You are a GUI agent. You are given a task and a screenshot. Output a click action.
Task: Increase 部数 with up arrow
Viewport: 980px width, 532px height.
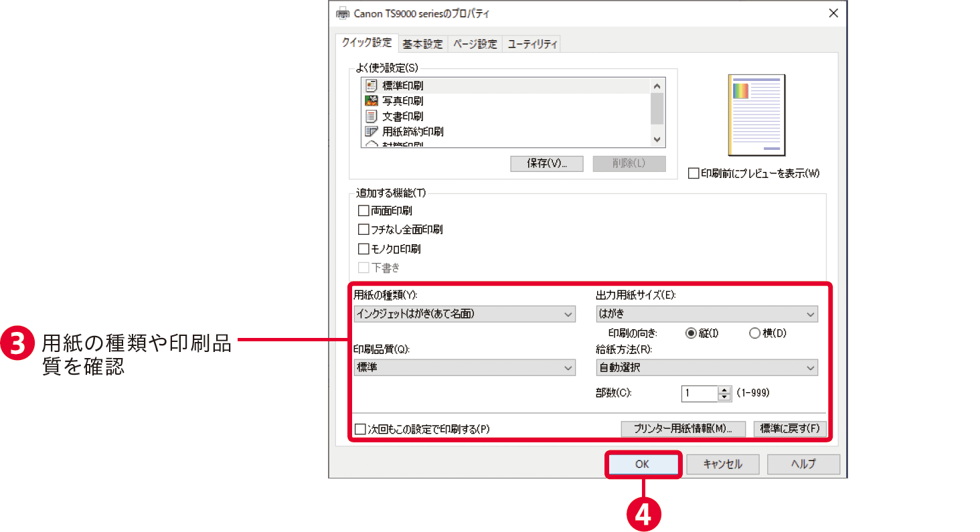tap(724, 389)
